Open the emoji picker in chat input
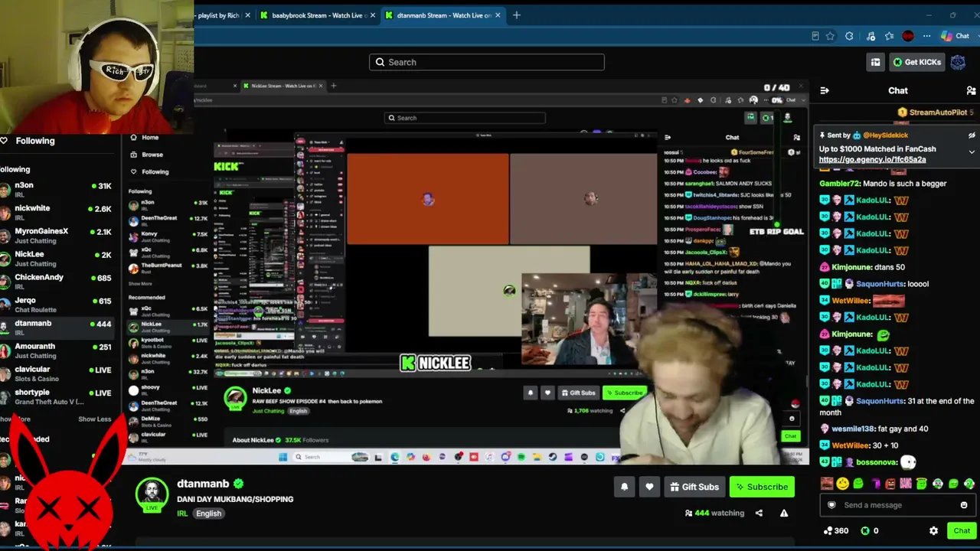980x551 pixels. click(x=964, y=505)
